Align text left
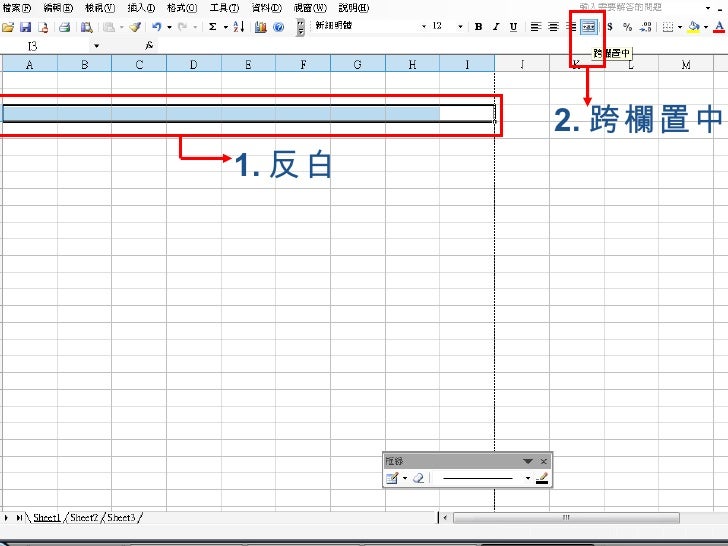The image size is (728, 546). click(536, 27)
